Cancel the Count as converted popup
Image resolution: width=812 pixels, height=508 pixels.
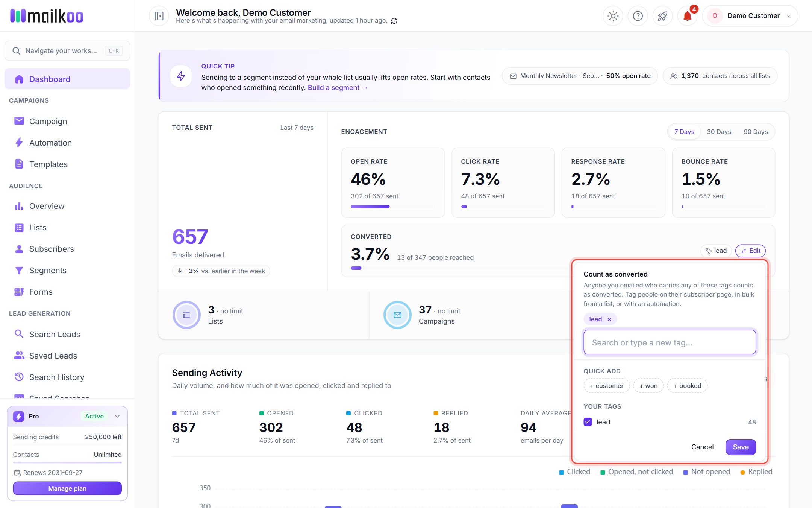702,447
